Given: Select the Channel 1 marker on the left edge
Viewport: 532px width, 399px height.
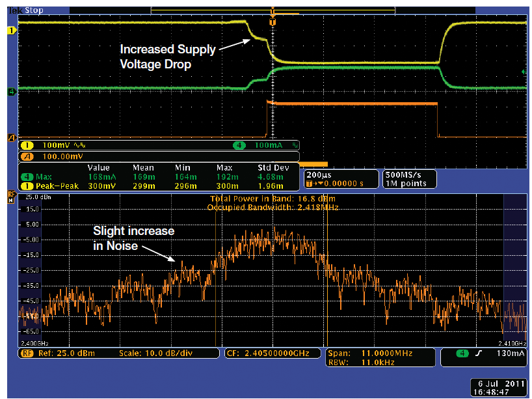Looking at the screenshot, I should tap(10, 31).
